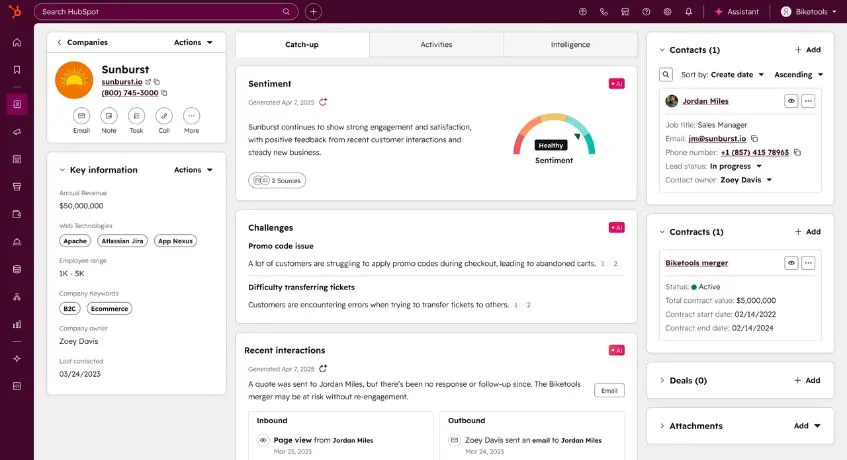Copy Jordan Miles's phone number
Viewport: 847px width, 460px height.
pyautogui.click(x=797, y=152)
